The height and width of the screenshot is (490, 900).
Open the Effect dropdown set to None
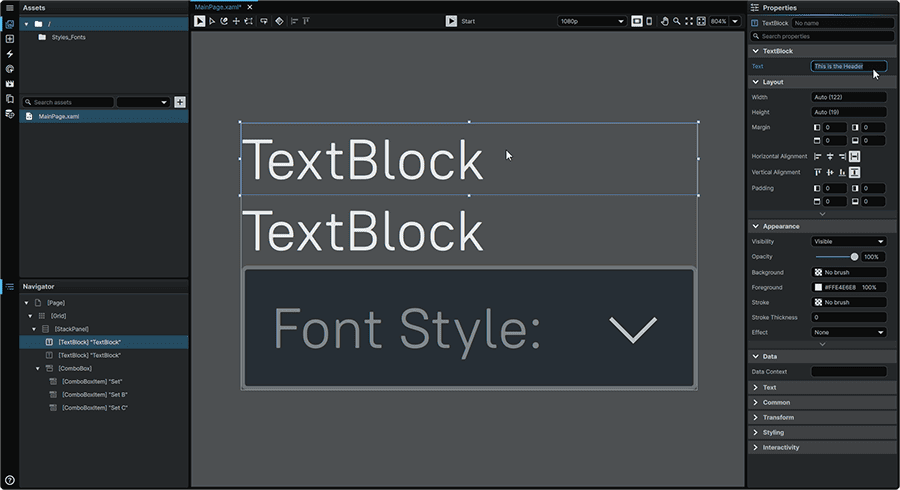click(848, 332)
